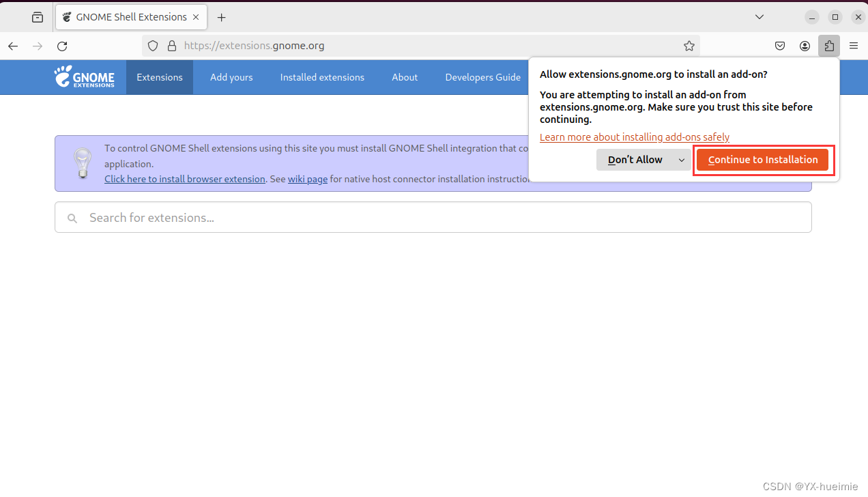Viewport: 868px width, 497px height.
Task: Click Continue to Installation
Action: (763, 160)
